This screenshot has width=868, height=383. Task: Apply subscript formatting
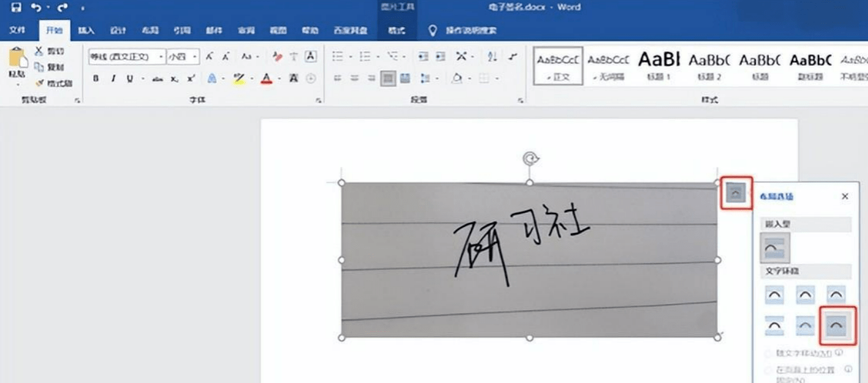tap(174, 78)
